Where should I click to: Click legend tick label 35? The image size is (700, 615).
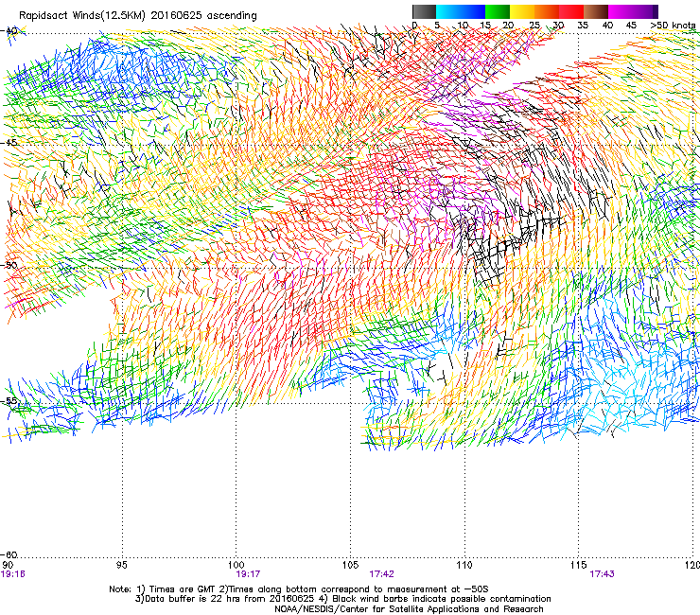(x=583, y=26)
